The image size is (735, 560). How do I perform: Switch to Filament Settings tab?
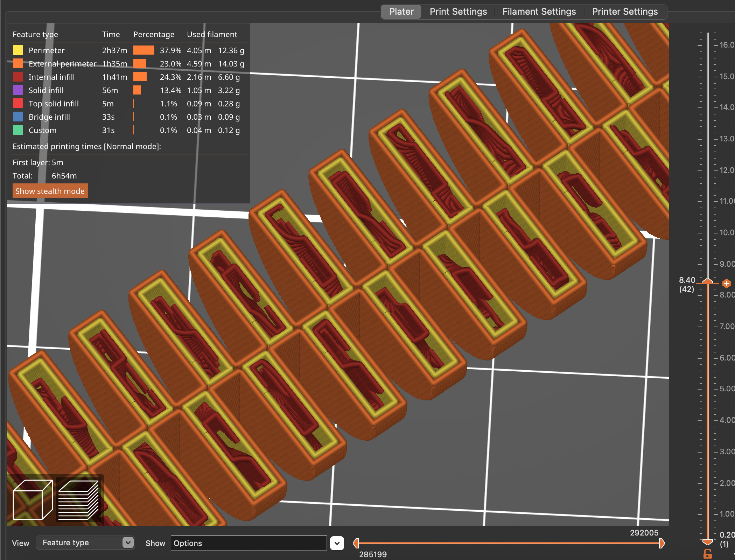click(539, 12)
